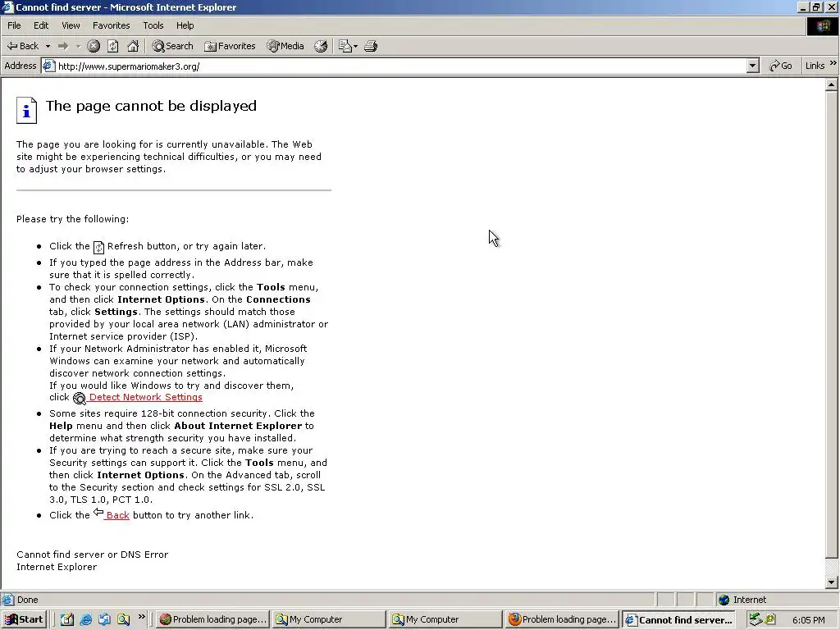Open the Help menu
This screenshot has height=630, width=840.
[185, 25]
